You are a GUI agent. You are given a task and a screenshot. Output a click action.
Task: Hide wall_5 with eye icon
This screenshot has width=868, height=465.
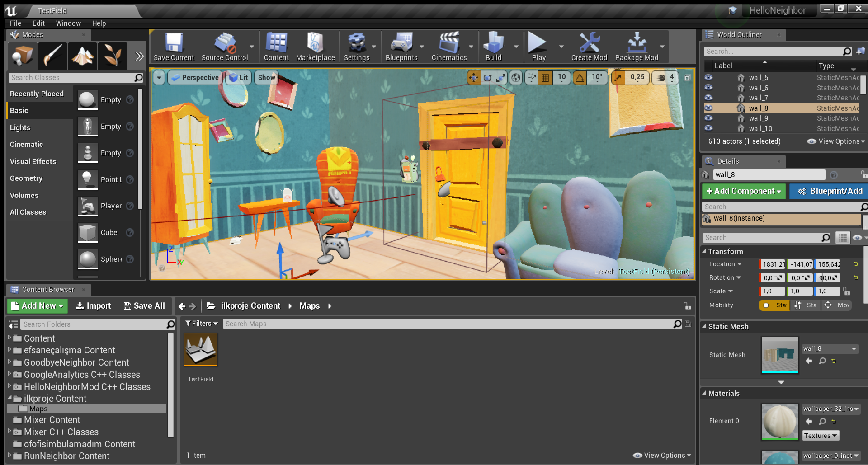coord(708,77)
